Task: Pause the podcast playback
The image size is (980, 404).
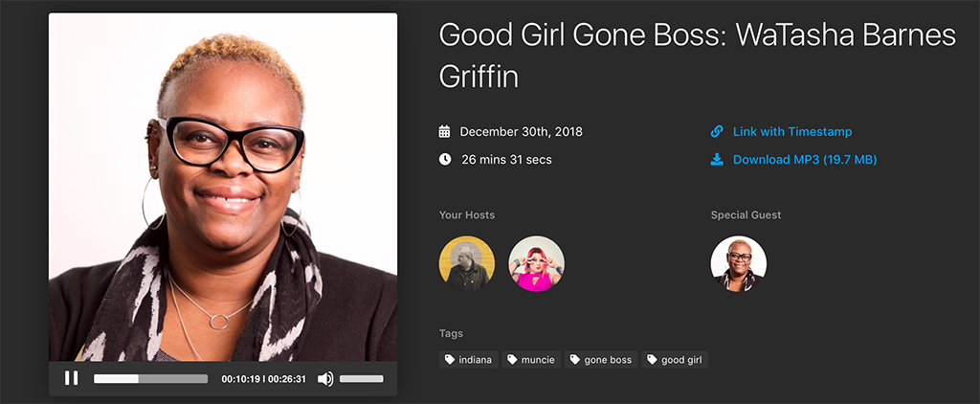Action: tap(72, 378)
